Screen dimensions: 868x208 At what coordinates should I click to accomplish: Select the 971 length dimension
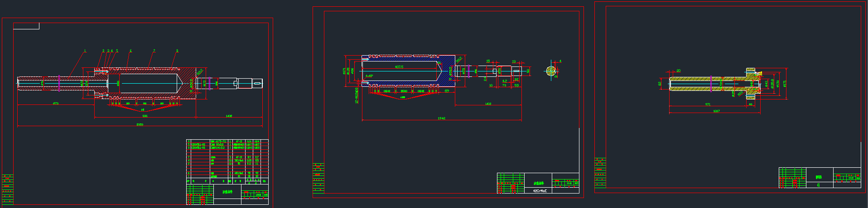click(x=708, y=104)
